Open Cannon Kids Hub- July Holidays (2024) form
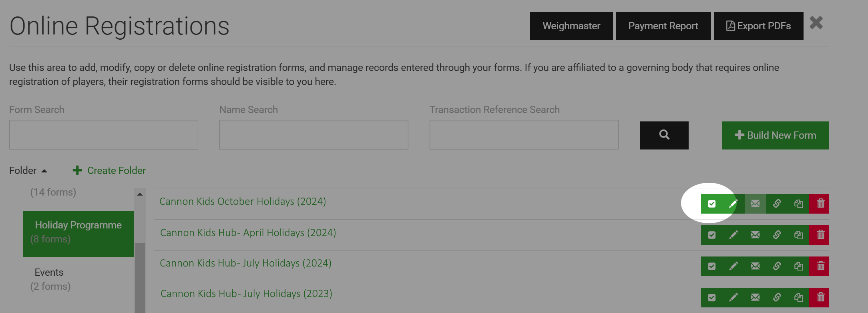868x313 pixels. (245, 263)
